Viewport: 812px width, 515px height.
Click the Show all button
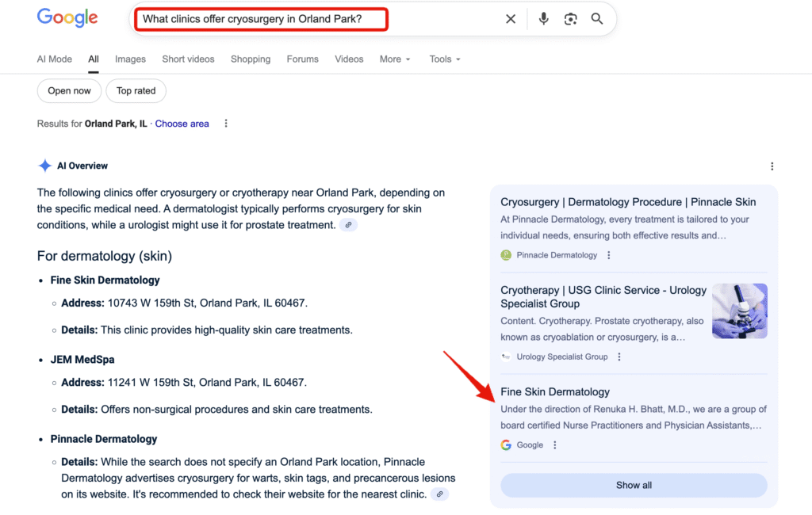point(634,485)
